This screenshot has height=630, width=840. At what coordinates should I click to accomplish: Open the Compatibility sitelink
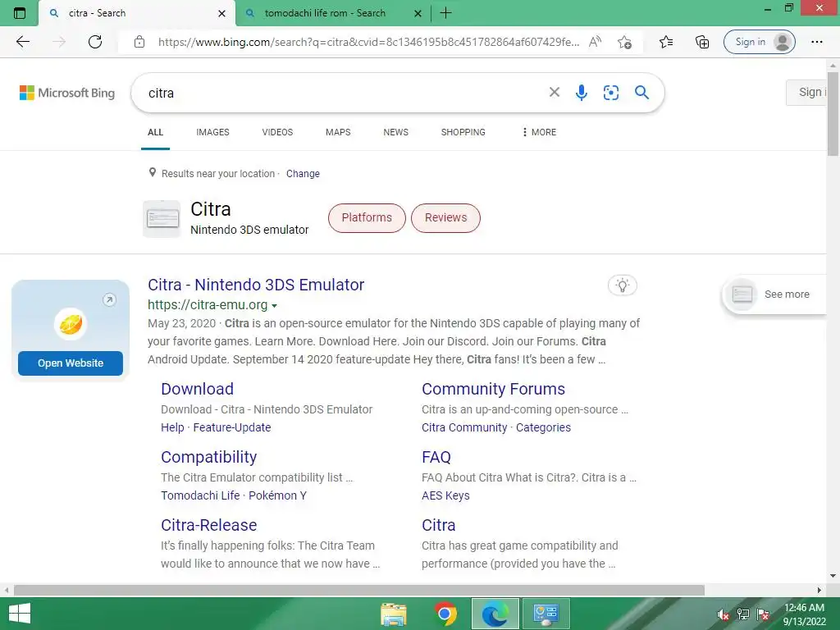coord(209,456)
